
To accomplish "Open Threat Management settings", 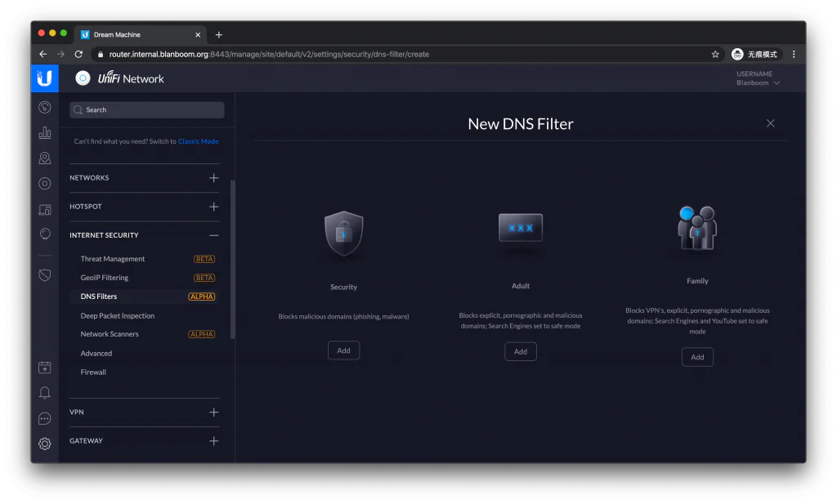I will tap(113, 259).
